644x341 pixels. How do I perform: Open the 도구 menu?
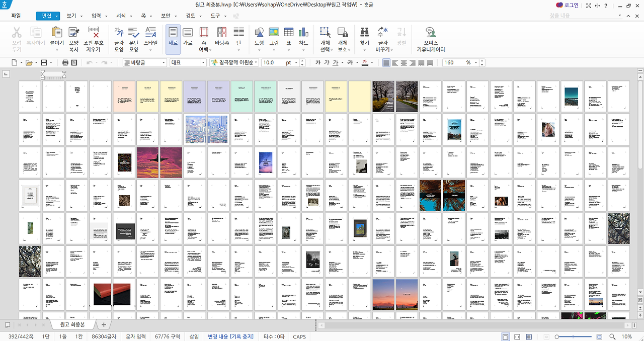(x=215, y=16)
